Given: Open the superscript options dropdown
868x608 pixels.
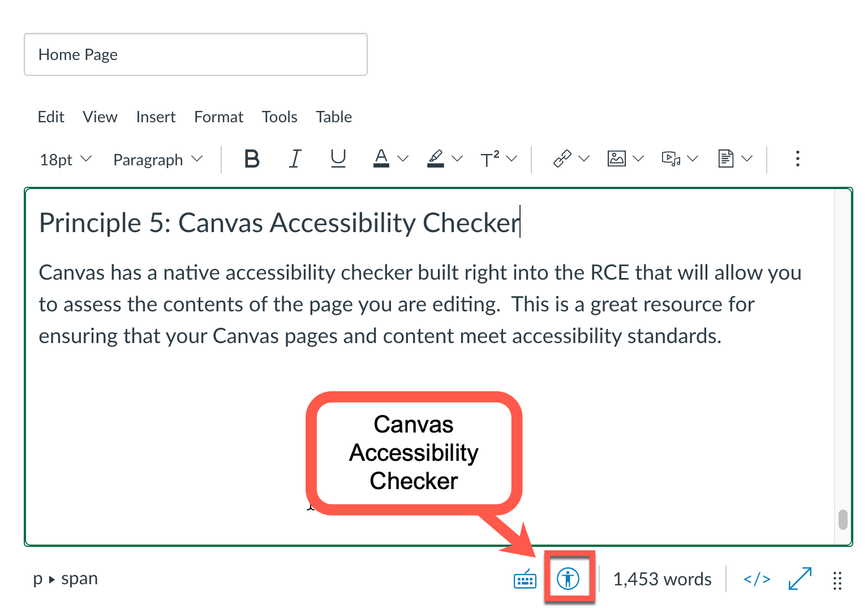Looking at the screenshot, I should click(x=512, y=159).
